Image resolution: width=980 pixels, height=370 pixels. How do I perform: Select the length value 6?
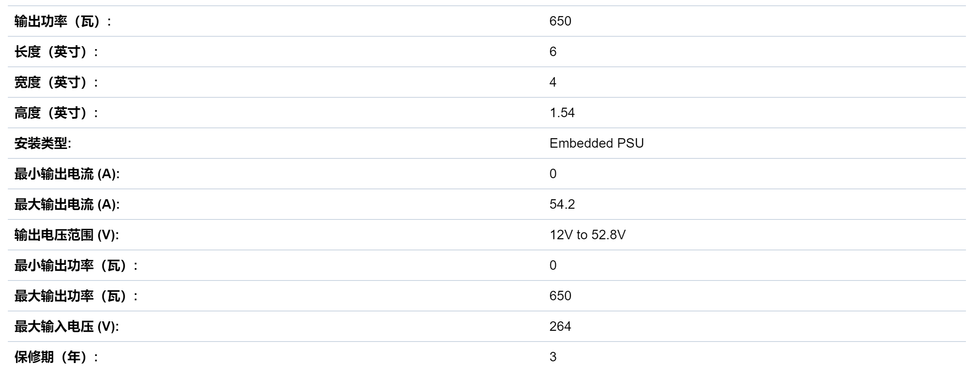[x=553, y=52]
